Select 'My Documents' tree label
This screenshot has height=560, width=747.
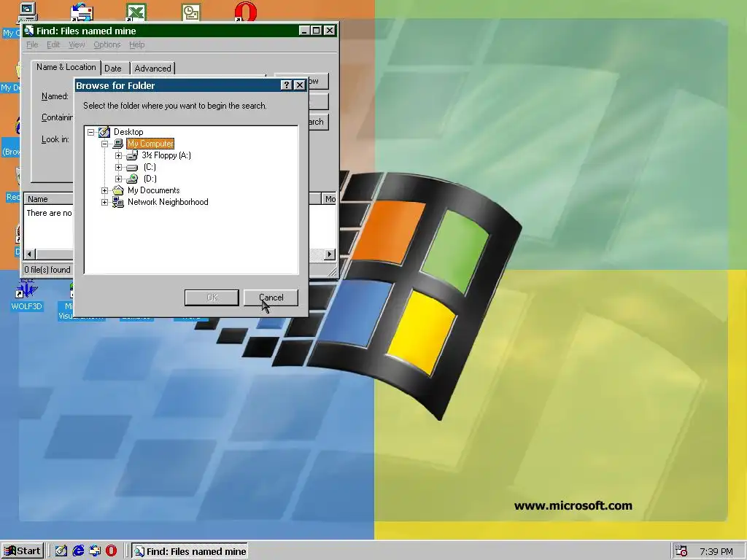[153, 190]
